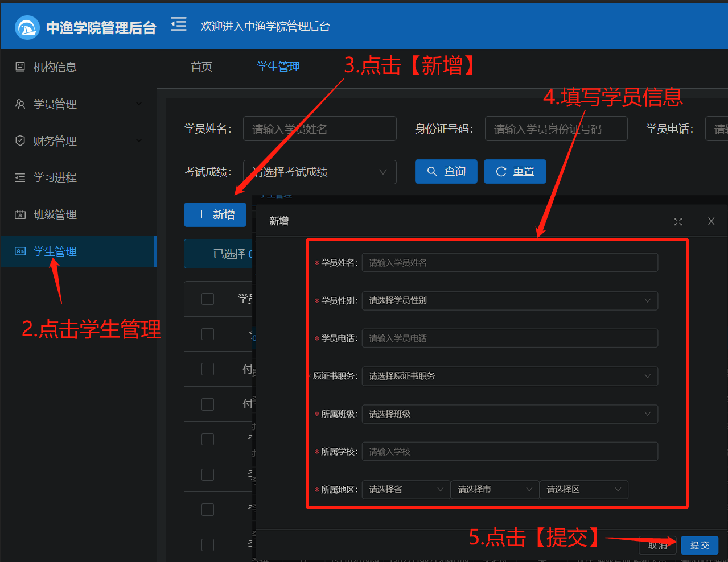The height and width of the screenshot is (562, 728).
Task: Maximize the 新增 dialog with the fullscreen icon
Action: pyautogui.click(x=678, y=221)
